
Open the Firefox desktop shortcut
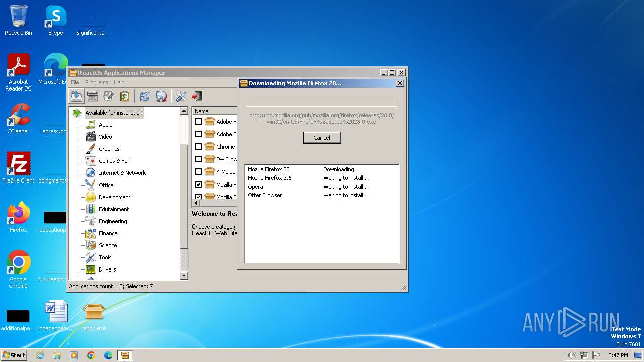18,217
